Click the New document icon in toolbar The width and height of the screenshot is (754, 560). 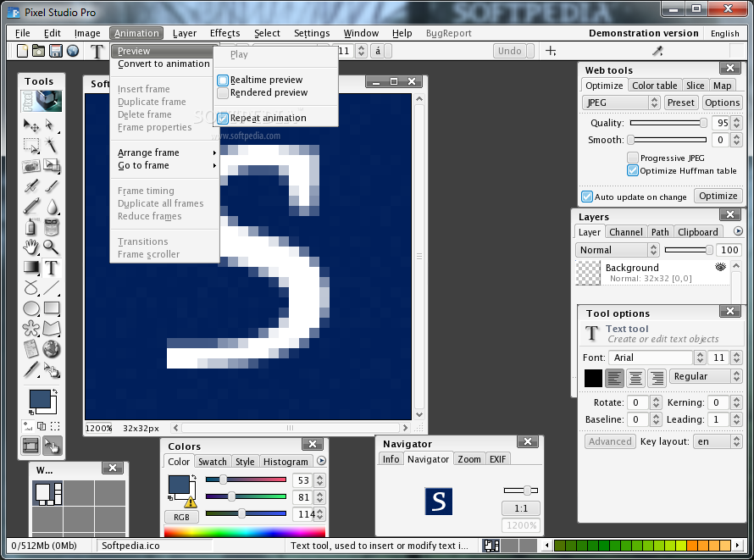point(22,51)
